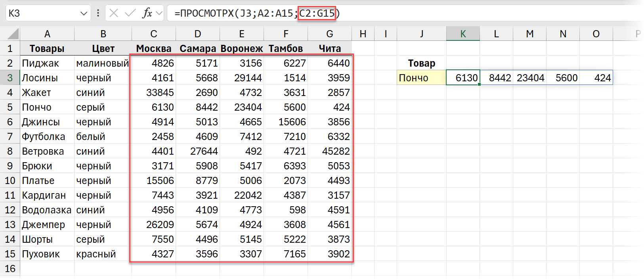The width and height of the screenshot is (644, 280).
Task: Select column C header
Action: point(154,34)
